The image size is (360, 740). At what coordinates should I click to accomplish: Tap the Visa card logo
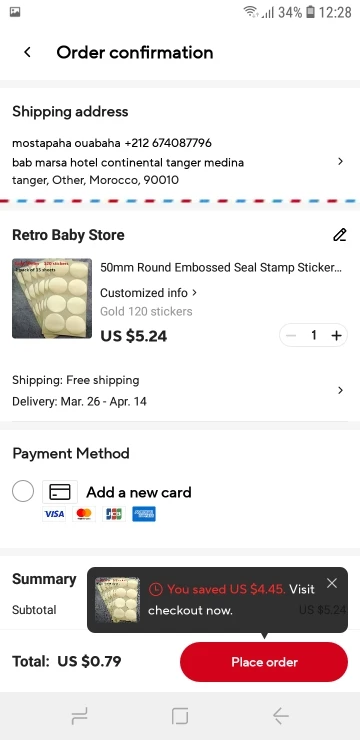point(54,514)
